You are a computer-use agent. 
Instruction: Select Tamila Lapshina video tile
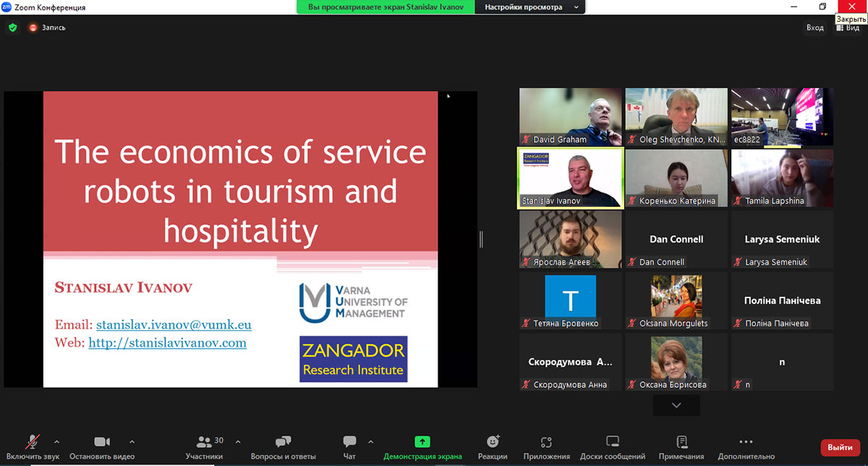(782, 179)
